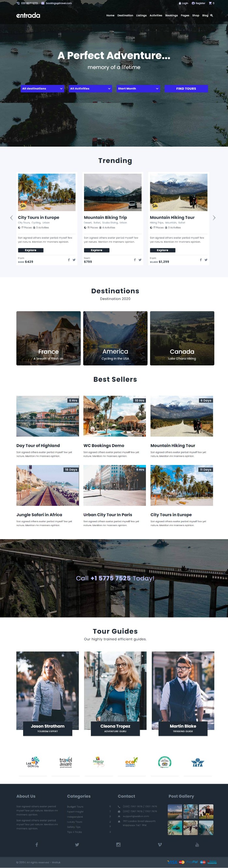Open the Start Month dropdown

[x=138, y=88]
